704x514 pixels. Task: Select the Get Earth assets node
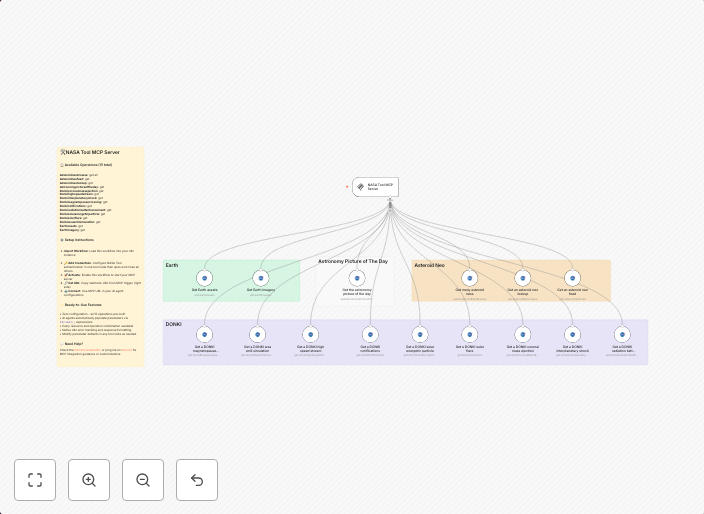coord(205,278)
